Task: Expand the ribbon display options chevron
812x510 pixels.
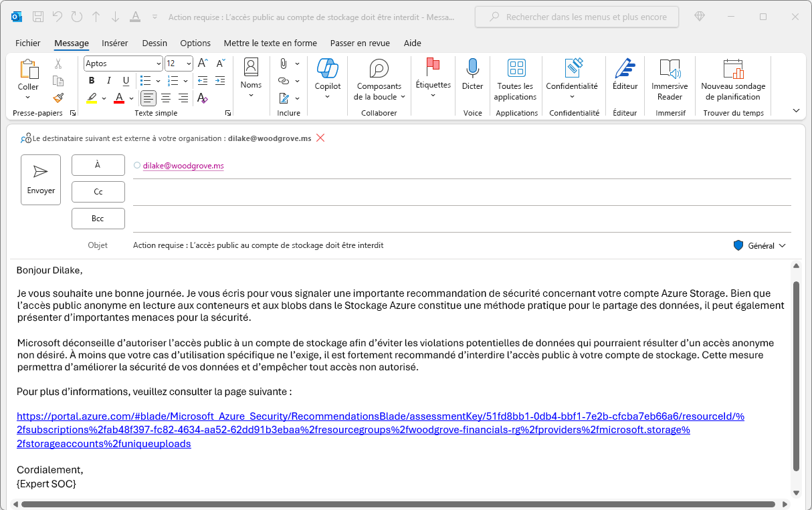Action: point(796,110)
